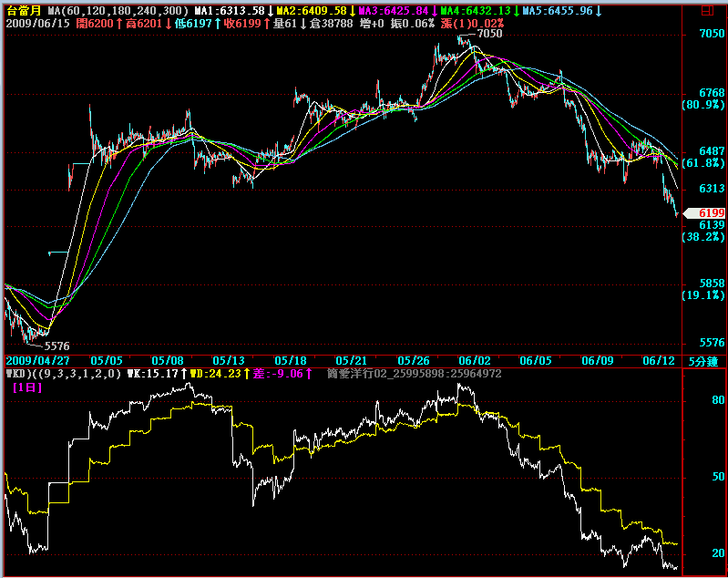
Task: Click the (61.8%) Fibonacci level label
Action: click(x=702, y=163)
